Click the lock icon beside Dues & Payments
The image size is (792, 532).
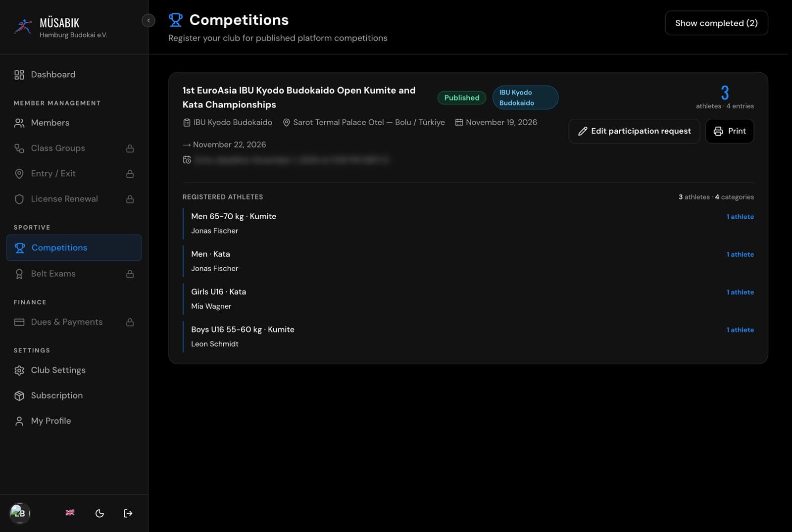pos(130,322)
